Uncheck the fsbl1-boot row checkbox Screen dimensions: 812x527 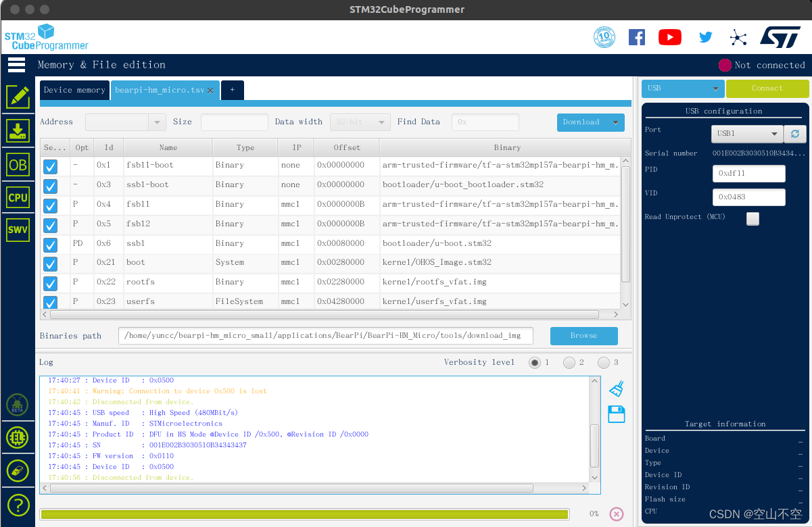tap(51, 166)
